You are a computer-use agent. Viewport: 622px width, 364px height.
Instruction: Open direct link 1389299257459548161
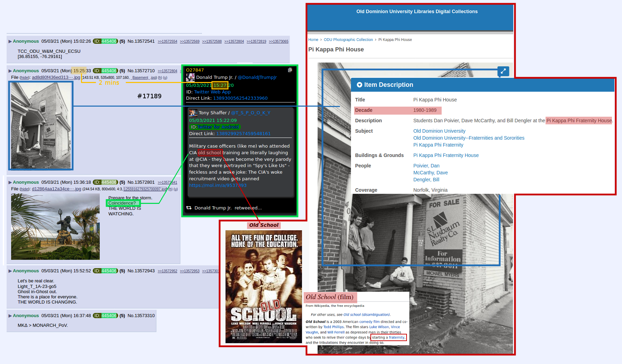pos(243,134)
